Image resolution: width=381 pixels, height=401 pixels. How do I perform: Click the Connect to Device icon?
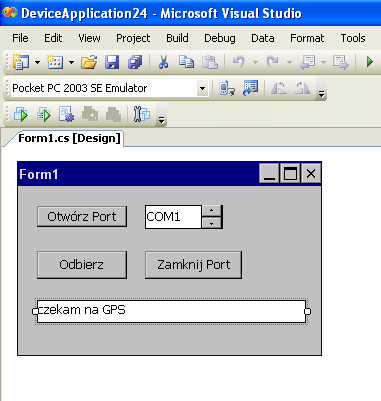coord(227,88)
